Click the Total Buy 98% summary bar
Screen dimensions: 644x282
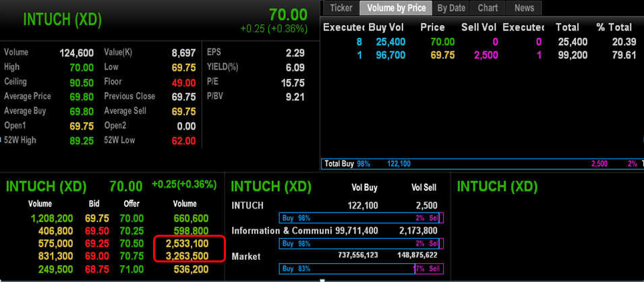click(483, 164)
